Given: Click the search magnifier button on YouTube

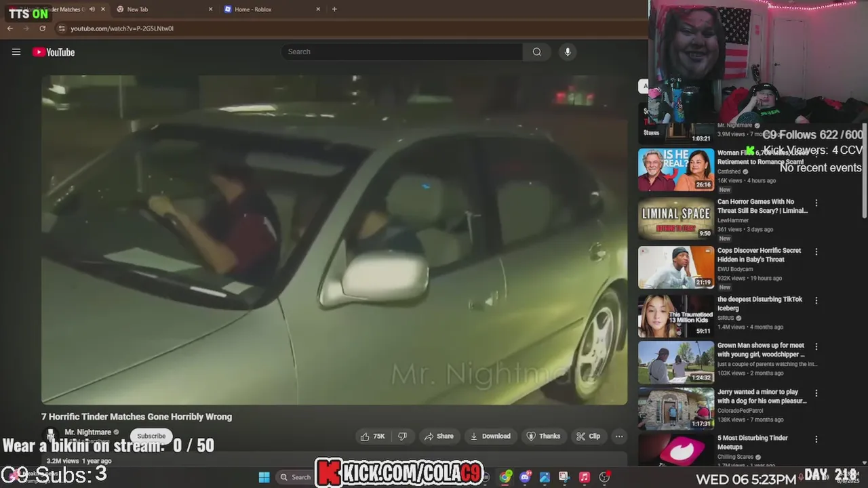Looking at the screenshot, I should pyautogui.click(x=536, y=52).
